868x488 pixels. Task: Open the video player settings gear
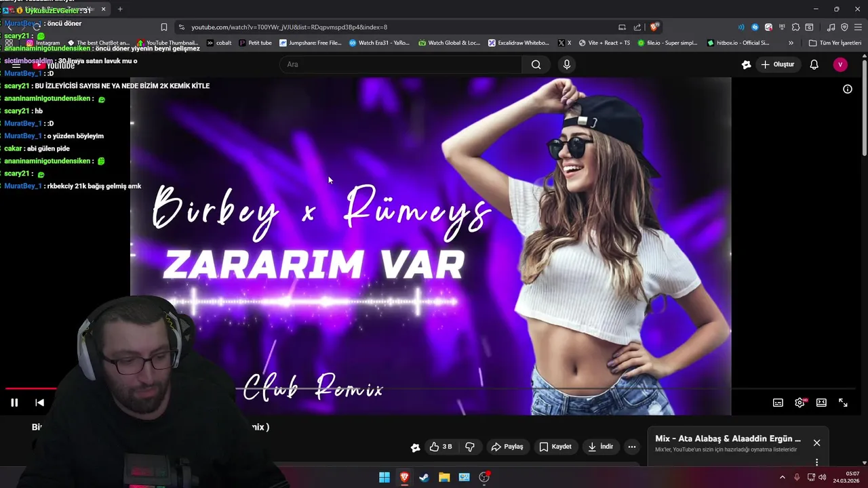(x=800, y=403)
